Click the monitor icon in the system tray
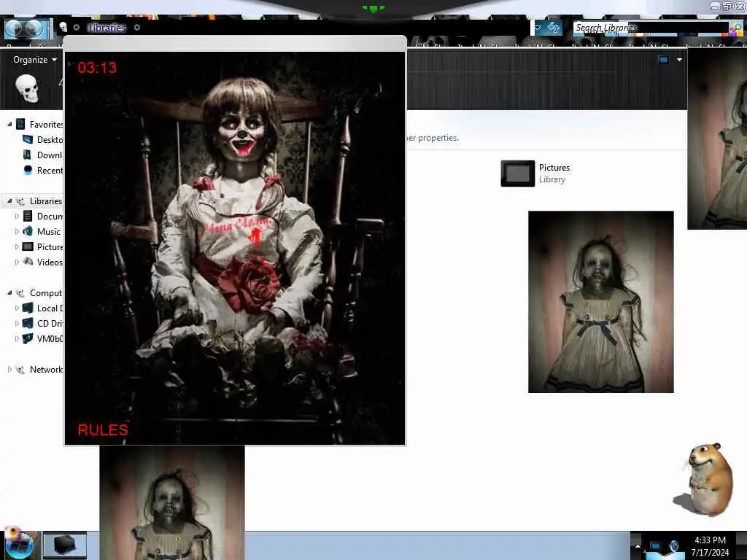 655,546
